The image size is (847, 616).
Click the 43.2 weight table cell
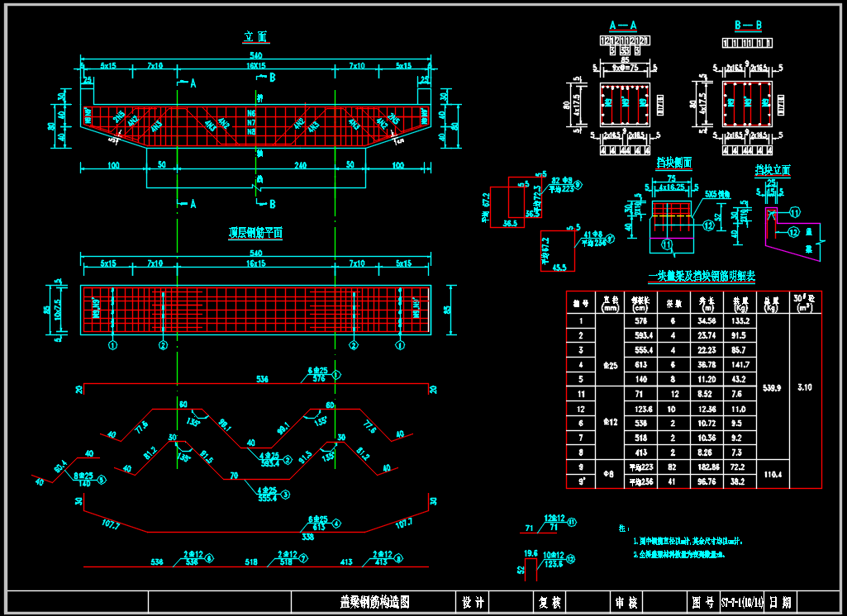pyautogui.click(x=740, y=380)
